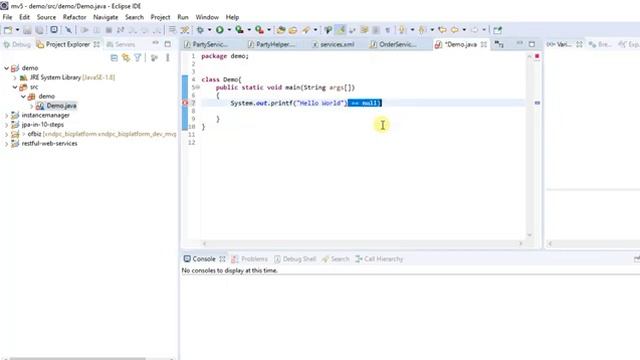Click the error marker on line 7
Screen dimensions: 640x360
pos(185,103)
